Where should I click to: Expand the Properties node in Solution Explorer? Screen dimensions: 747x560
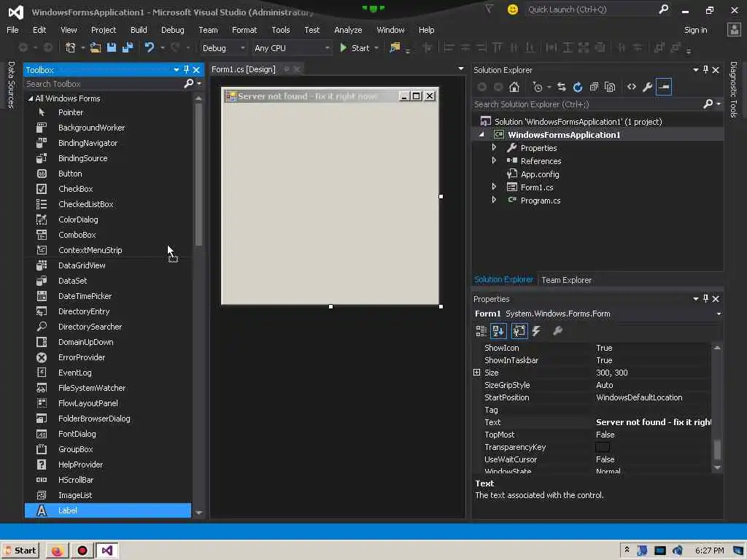click(x=494, y=147)
